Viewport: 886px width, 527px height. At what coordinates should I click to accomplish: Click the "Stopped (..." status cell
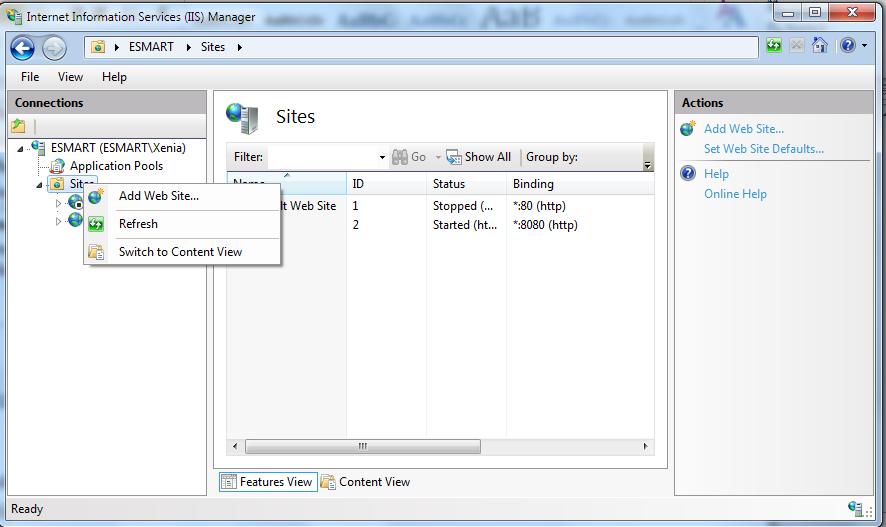(x=463, y=206)
